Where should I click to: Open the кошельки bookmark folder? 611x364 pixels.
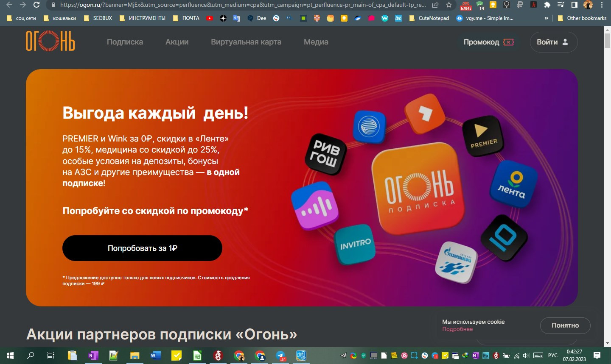coord(60,18)
